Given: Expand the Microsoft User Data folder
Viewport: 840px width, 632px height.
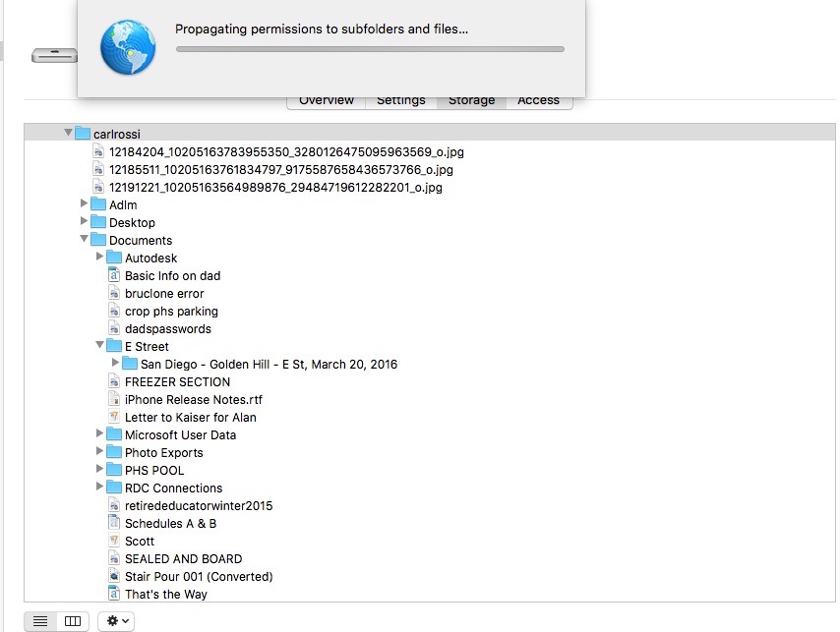Looking at the screenshot, I should (99, 432).
